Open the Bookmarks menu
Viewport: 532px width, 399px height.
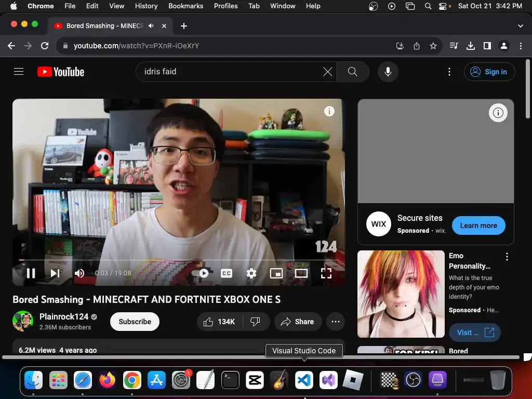(x=185, y=6)
